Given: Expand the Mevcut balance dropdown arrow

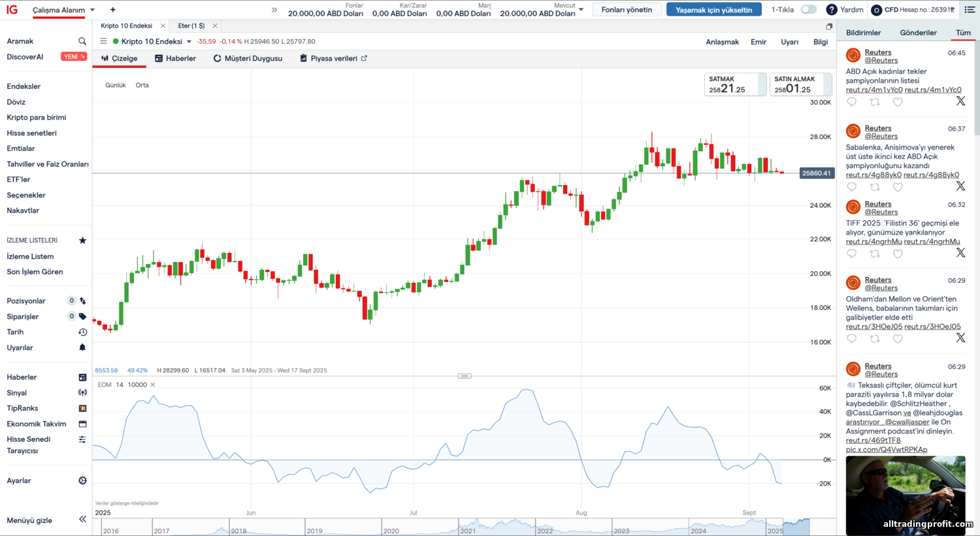Looking at the screenshot, I should tap(581, 10).
